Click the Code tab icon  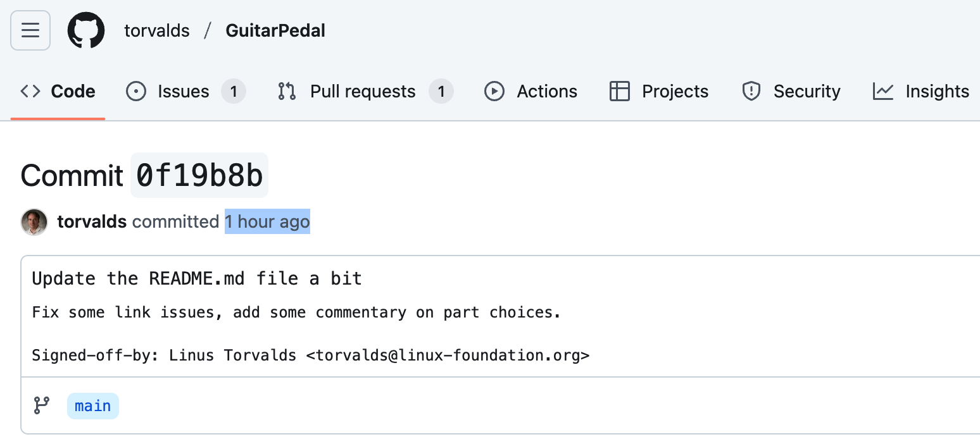pos(30,92)
